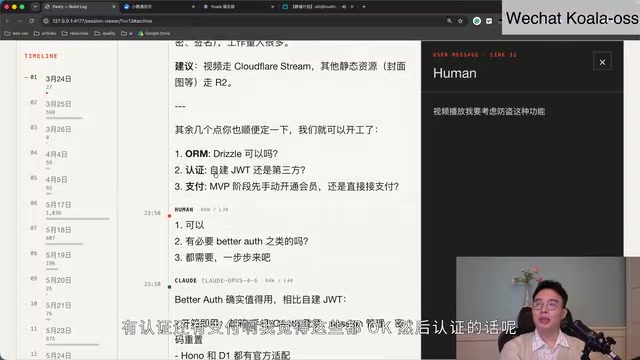Open the green circular extension icon
The height and width of the screenshot is (360, 640).
tap(476, 21)
